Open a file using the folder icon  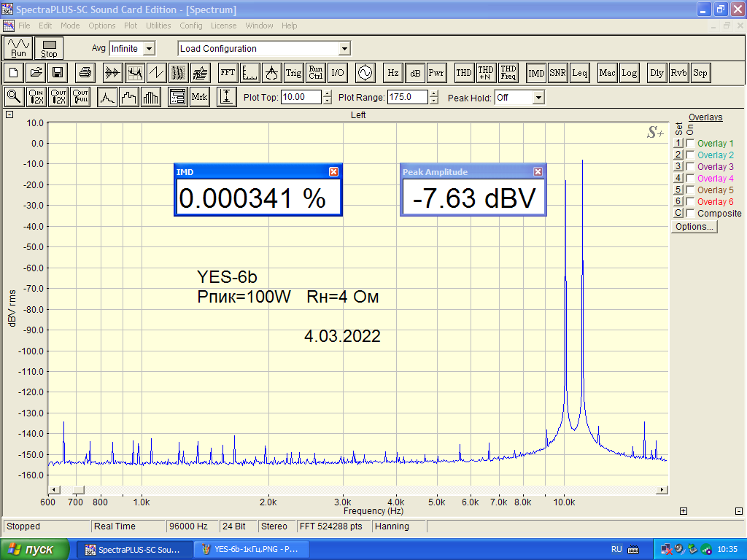click(x=36, y=73)
